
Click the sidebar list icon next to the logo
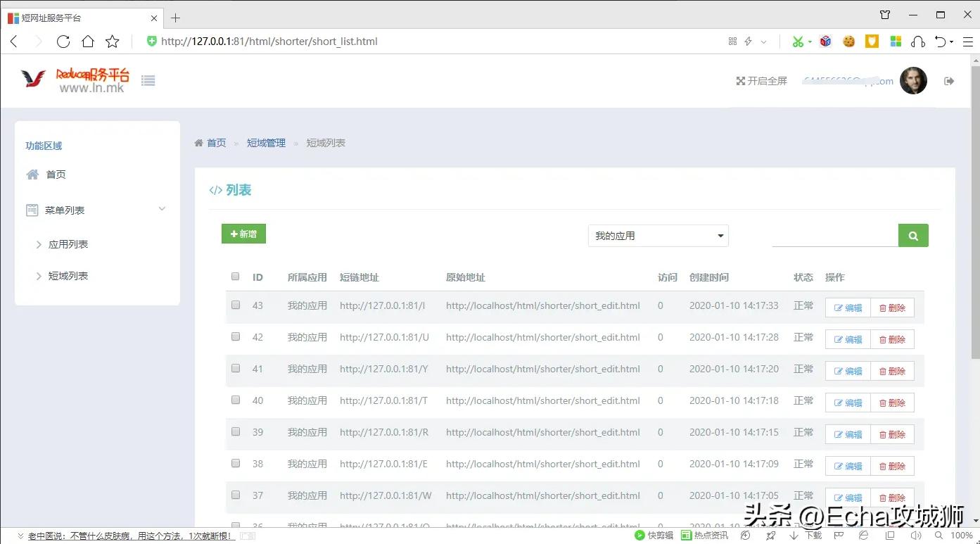(148, 80)
